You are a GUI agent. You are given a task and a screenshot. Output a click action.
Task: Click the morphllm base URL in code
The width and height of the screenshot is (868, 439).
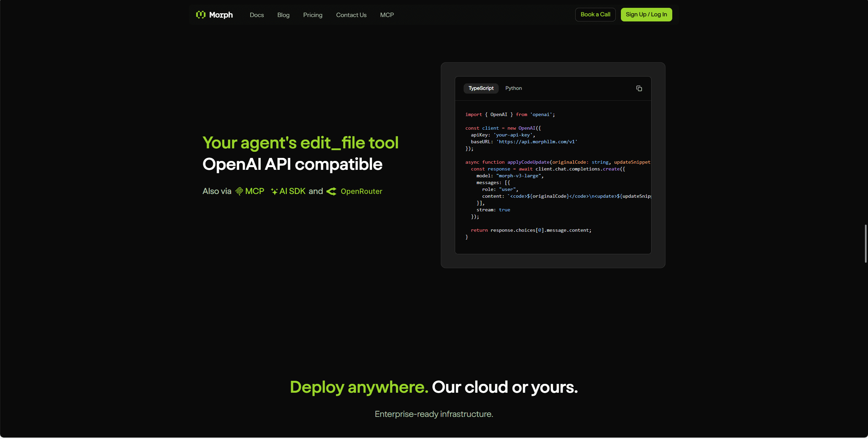(536, 142)
